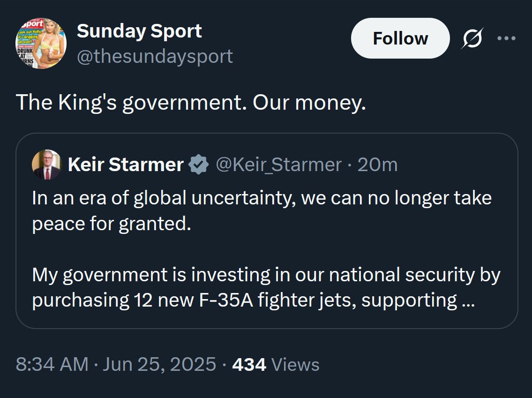Screen dimensions: 532x398
Task: Open the Keir Starmer name in quoted post
Action: click(125, 165)
